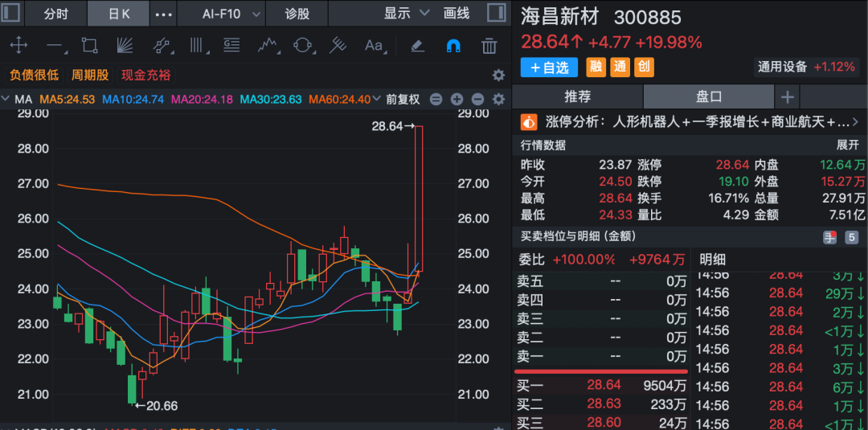The height and width of the screenshot is (430, 868).
Task: Open chart settings gear beside the tags
Action: click(498, 75)
